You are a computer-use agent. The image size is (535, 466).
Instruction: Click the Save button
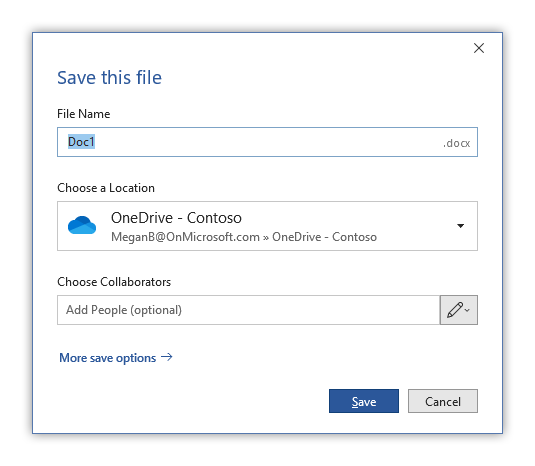[364, 401]
